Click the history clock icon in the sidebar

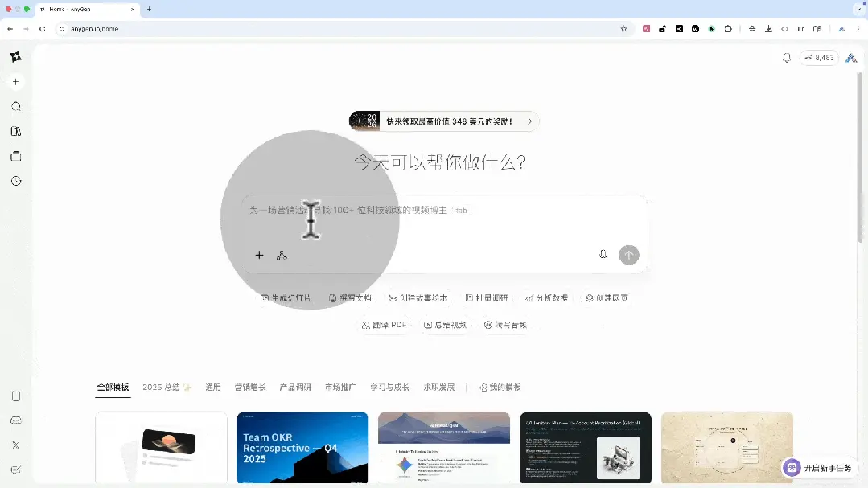point(15,181)
